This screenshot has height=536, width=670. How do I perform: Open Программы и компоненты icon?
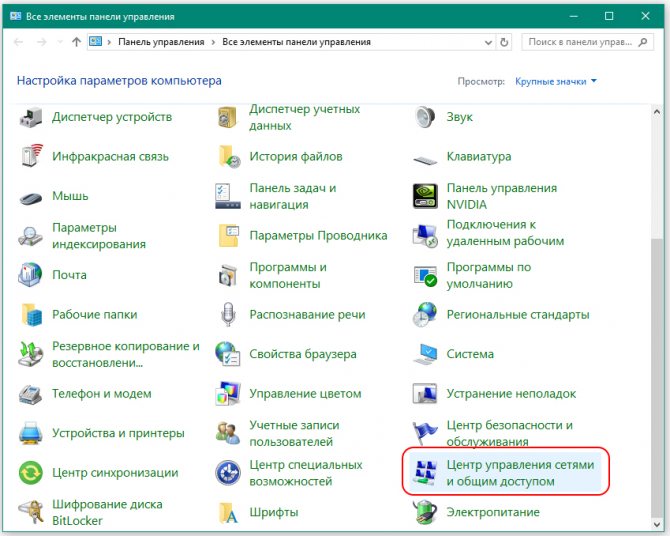click(228, 275)
